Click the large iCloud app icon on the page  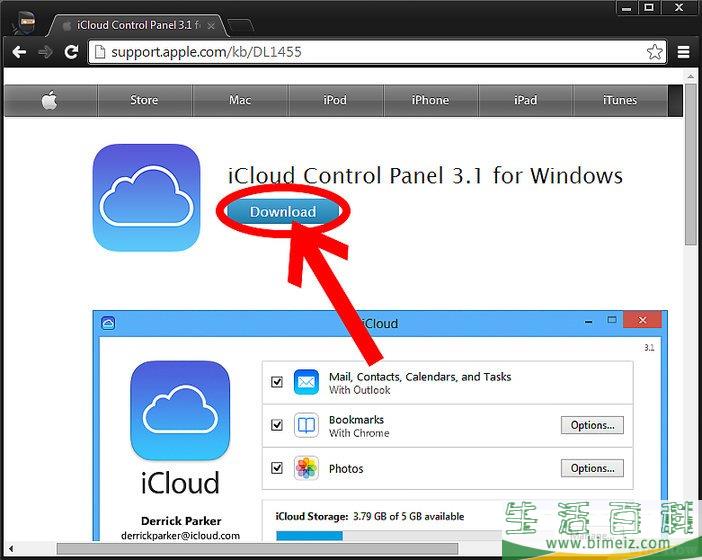(146, 197)
